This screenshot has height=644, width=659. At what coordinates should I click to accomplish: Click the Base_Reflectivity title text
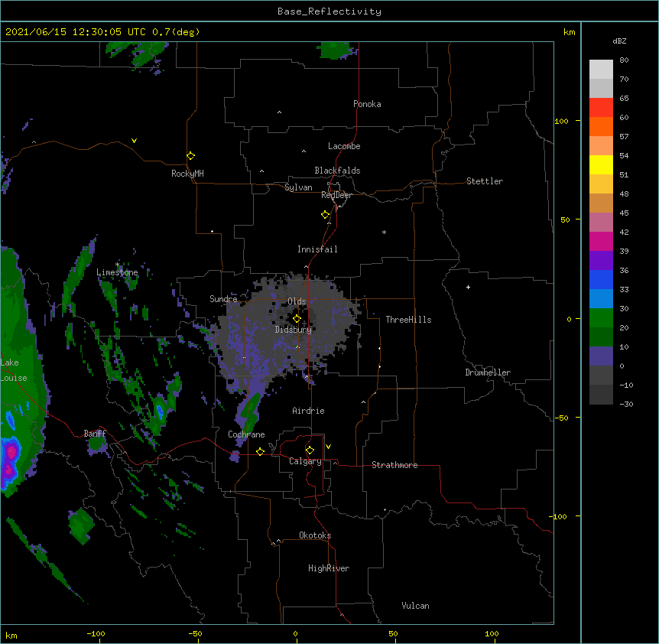pos(329,11)
